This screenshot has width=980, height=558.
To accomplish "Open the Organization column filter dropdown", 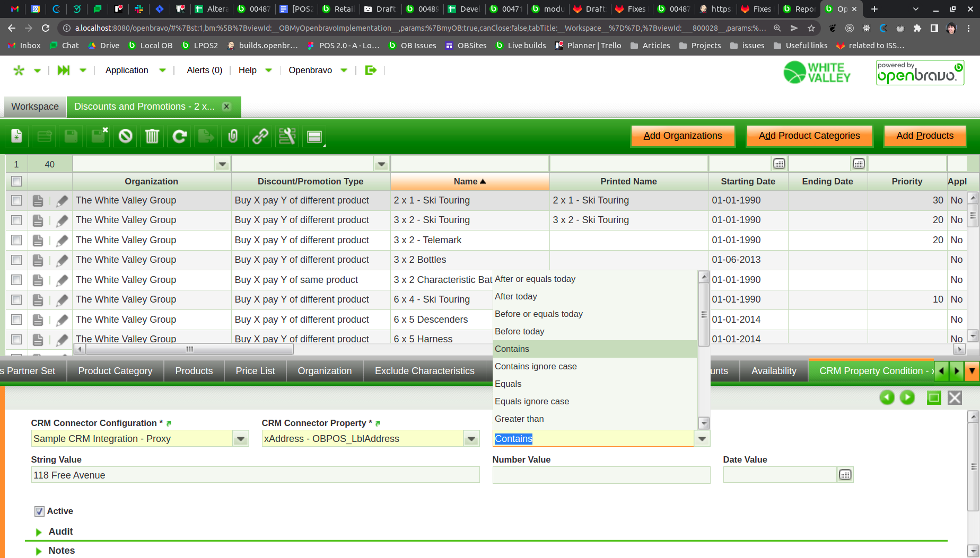I will 222,164.
